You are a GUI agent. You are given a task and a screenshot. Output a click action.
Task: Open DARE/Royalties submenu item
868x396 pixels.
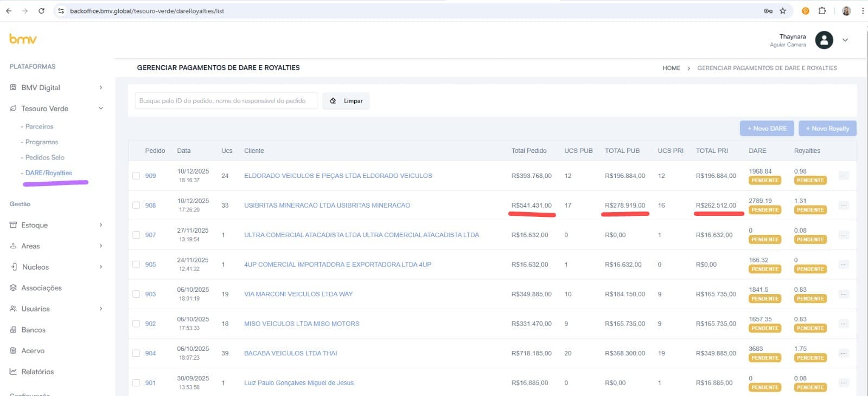[48, 173]
